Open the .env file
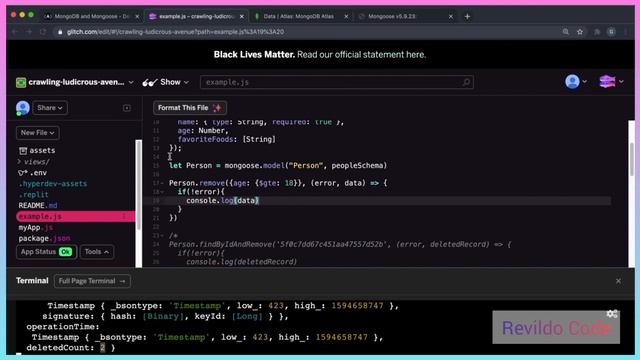 pyautogui.click(x=33, y=173)
